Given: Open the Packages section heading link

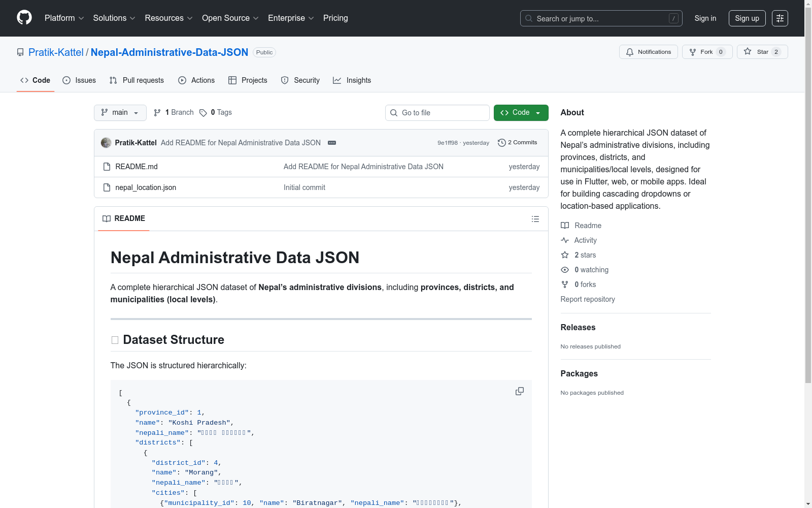Looking at the screenshot, I should click(x=579, y=374).
